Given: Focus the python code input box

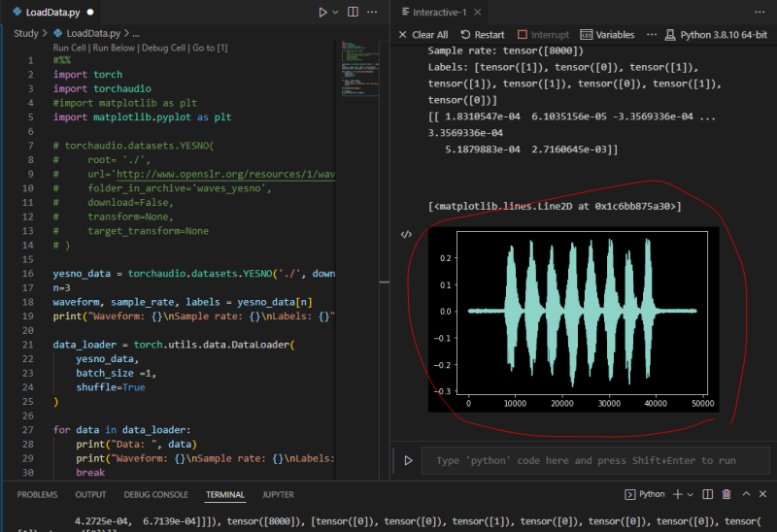Looking at the screenshot, I should coord(595,461).
